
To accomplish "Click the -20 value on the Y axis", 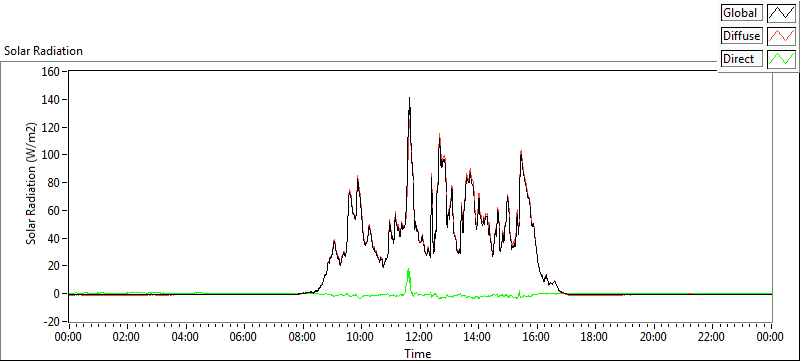I will point(51,322).
